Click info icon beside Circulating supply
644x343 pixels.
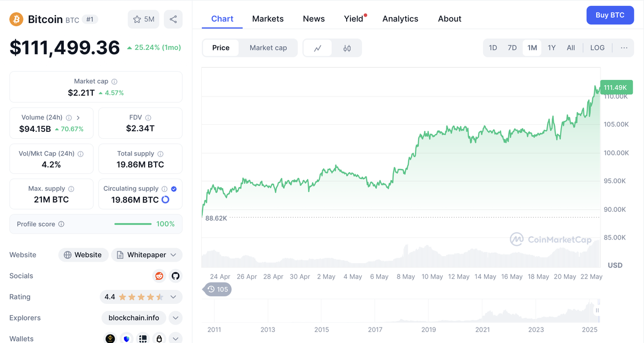point(165,189)
